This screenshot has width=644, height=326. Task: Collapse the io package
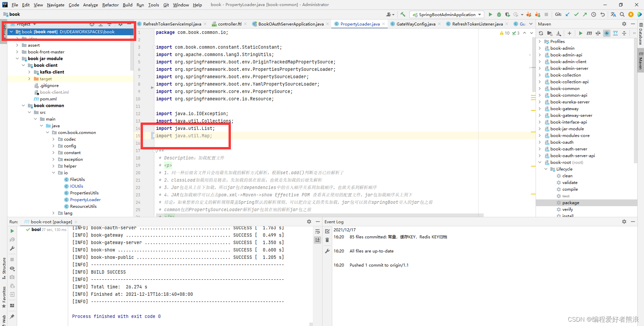click(53, 173)
